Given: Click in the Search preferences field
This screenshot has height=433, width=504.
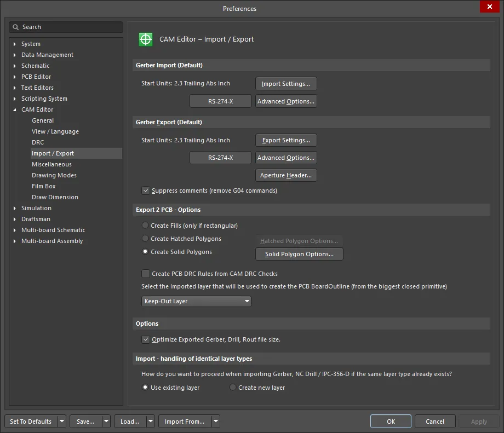Looking at the screenshot, I should coord(66,27).
